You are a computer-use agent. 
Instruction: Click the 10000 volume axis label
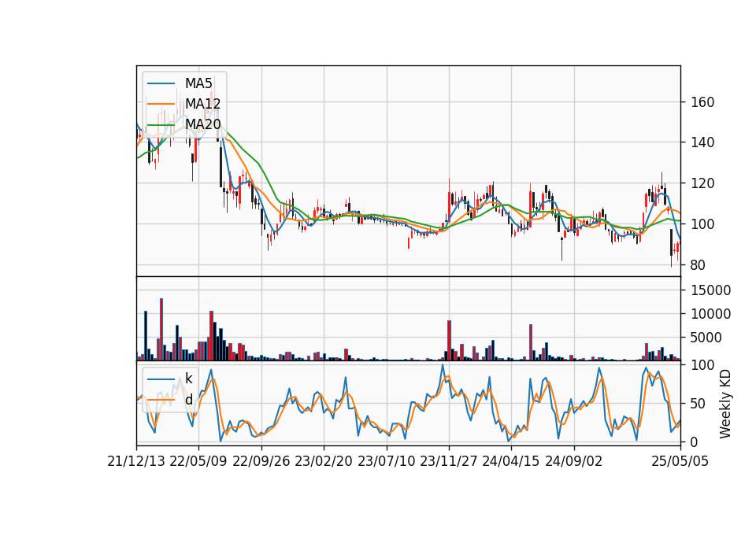(710, 314)
